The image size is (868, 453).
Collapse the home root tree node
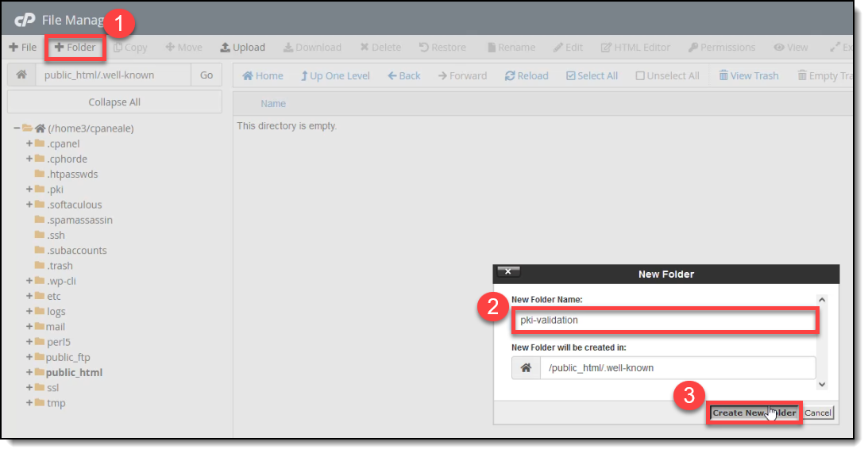(x=17, y=129)
